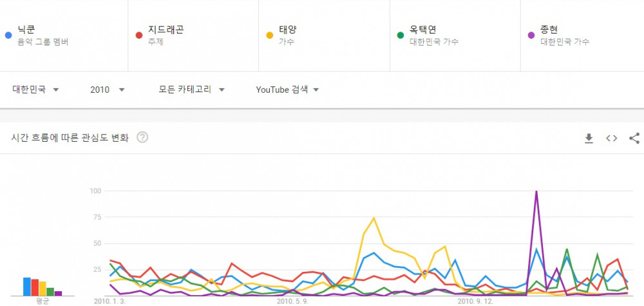Open help tooltip next to 시간 흐름에 따른 관심도 변화
Viewport: 644px width, 306px height.
pyautogui.click(x=142, y=138)
